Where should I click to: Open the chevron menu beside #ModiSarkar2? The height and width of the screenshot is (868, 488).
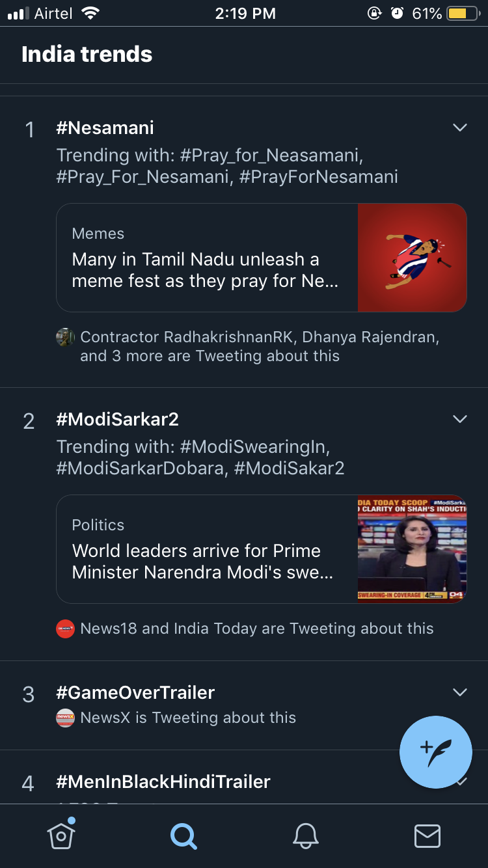point(460,419)
